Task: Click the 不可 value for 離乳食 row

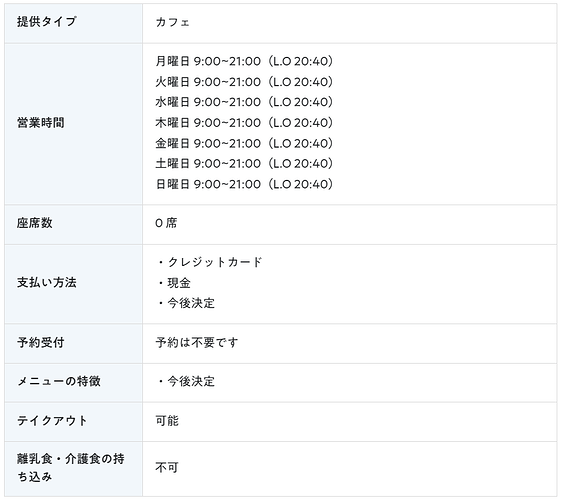Action: coord(167,467)
